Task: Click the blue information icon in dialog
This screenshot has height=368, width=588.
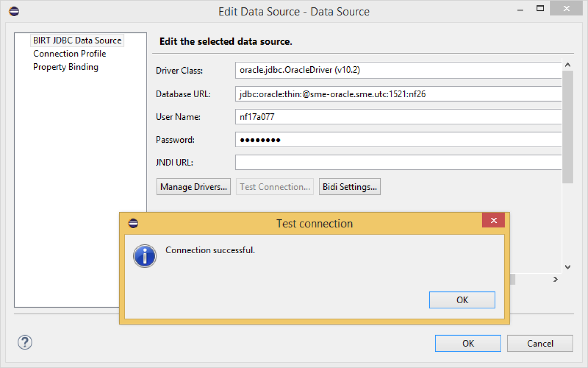Action: pyautogui.click(x=145, y=257)
